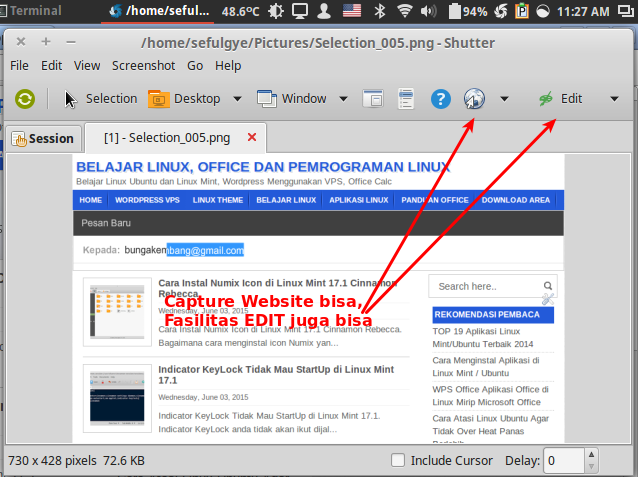Increase the Delay with up stepper arrow
This screenshot has height=477, width=638.
(x=591, y=454)
